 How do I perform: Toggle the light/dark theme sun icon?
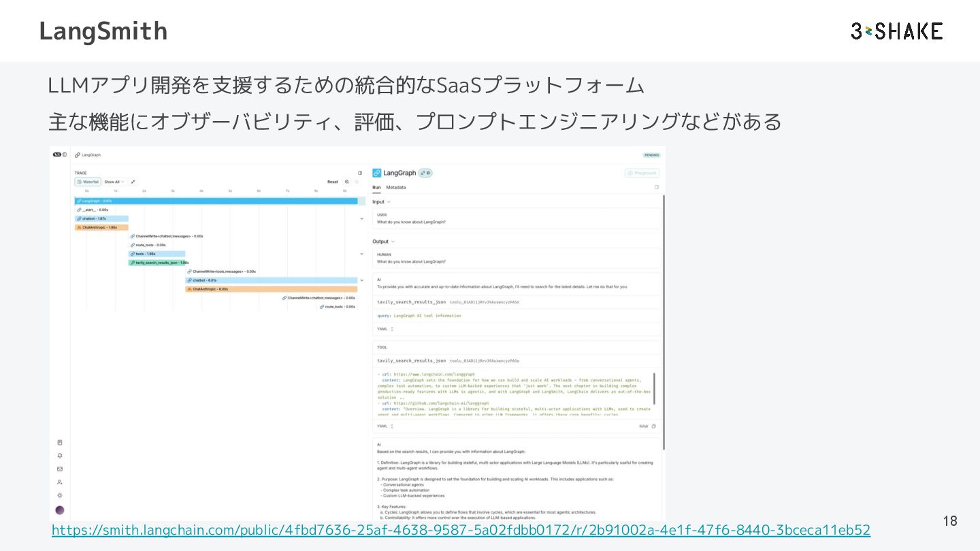[60, 495]
